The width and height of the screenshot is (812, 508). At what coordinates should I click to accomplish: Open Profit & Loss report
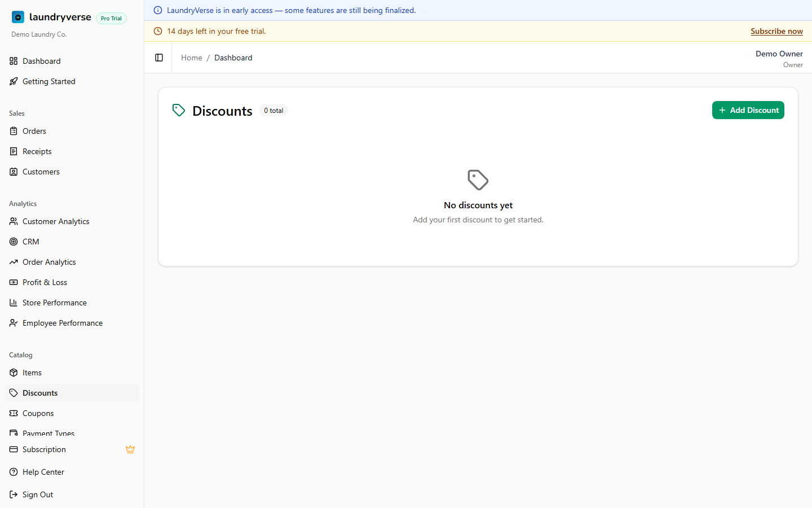point(72,282)
